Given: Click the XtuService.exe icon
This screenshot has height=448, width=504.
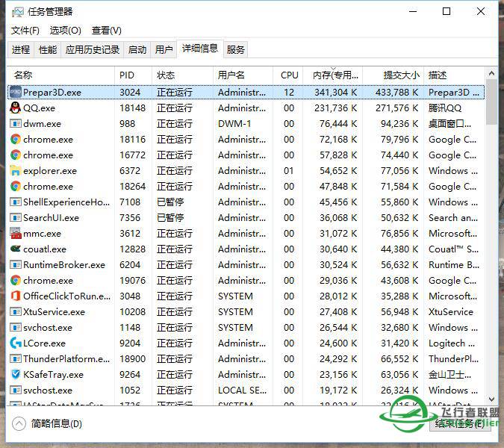Looking at the screenshot, I should coord(16,312).
